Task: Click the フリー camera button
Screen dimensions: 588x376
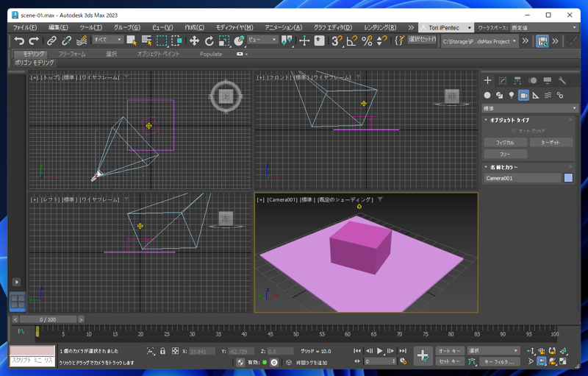Action: click(x=505, y=154)
